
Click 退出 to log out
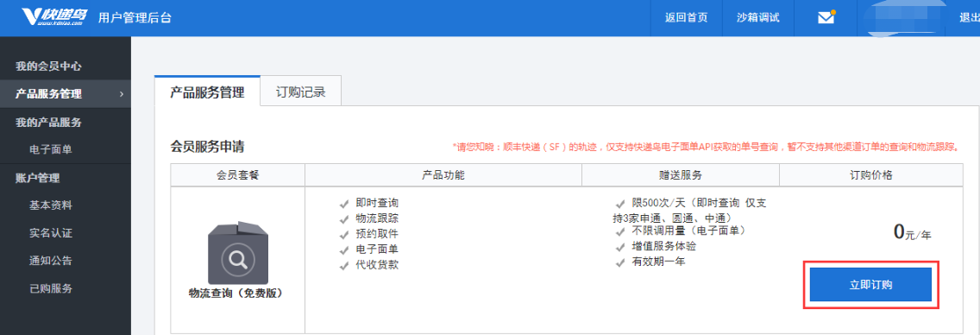pos(970,17)
